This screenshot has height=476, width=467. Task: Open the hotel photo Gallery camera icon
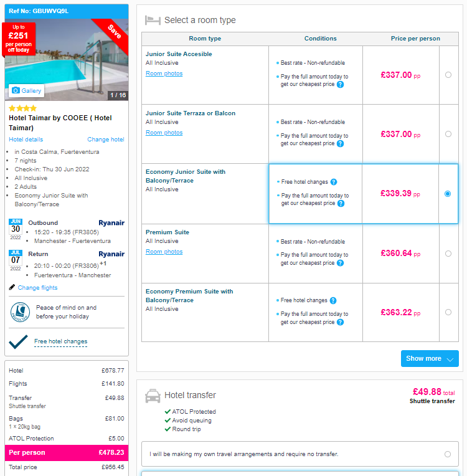click(x=16, y=90)
